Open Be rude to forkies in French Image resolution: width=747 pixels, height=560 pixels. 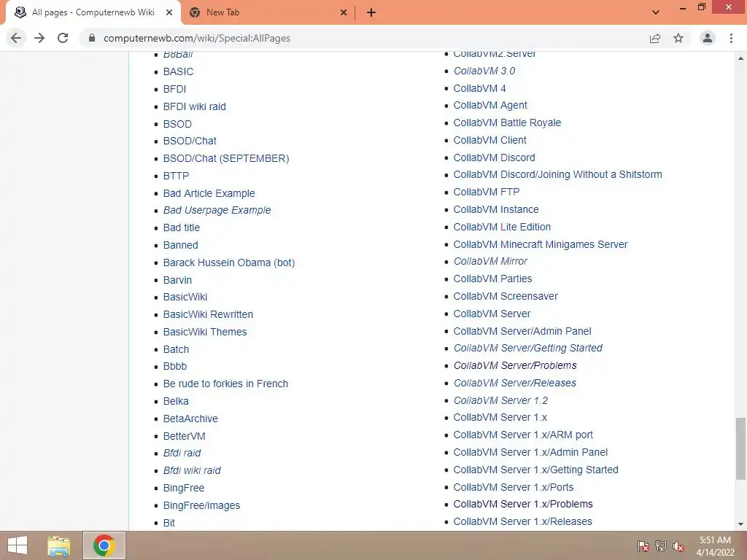coord(226,384)
